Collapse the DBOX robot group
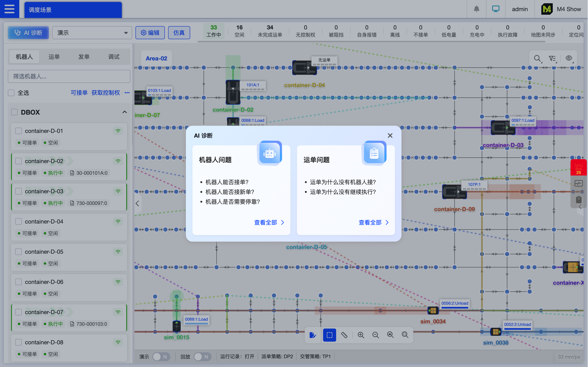Screen dimensions: 588x367 coord(125,112)
